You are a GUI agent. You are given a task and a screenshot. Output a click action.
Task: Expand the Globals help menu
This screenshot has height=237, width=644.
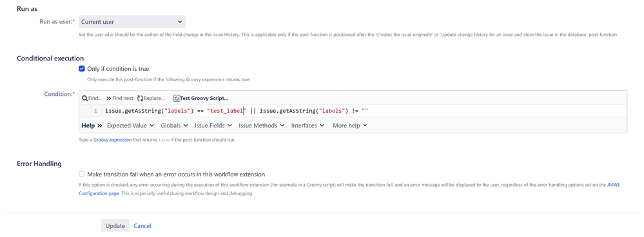click(x=175, y=126)
